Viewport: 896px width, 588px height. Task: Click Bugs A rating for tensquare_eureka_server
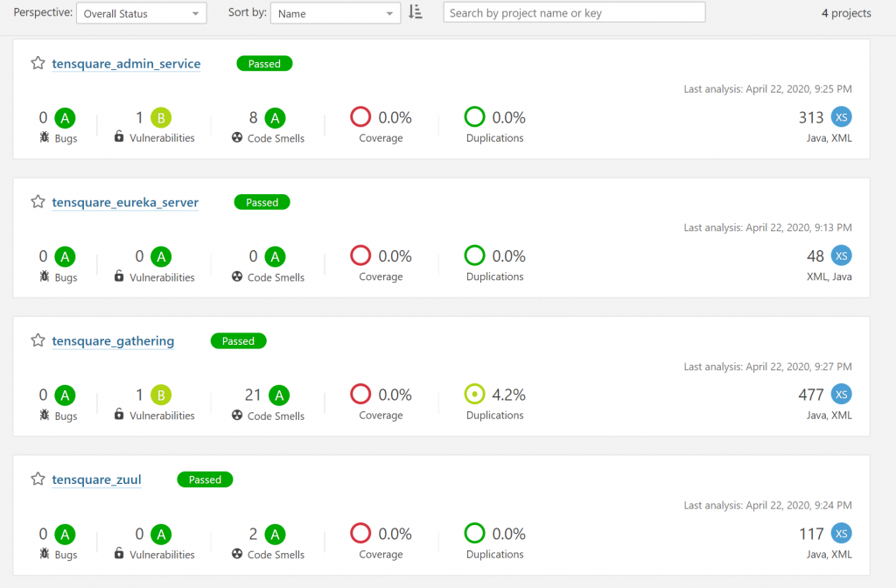[65, 256]
